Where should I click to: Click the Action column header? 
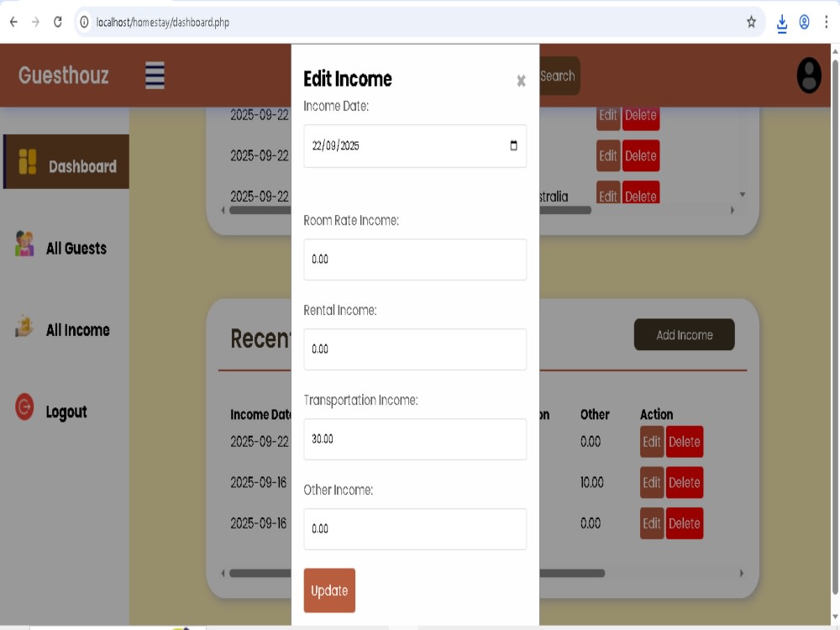point(656,414)
